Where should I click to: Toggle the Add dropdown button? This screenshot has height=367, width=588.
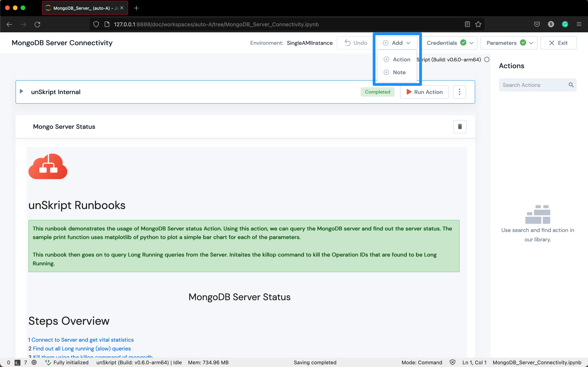[397, 43]
